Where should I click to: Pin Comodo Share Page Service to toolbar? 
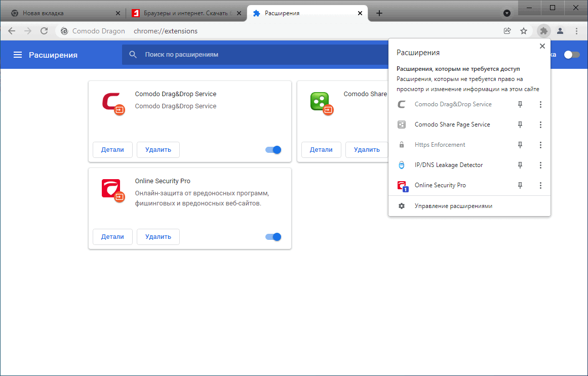pyautogui.click(x=520, y=125)
